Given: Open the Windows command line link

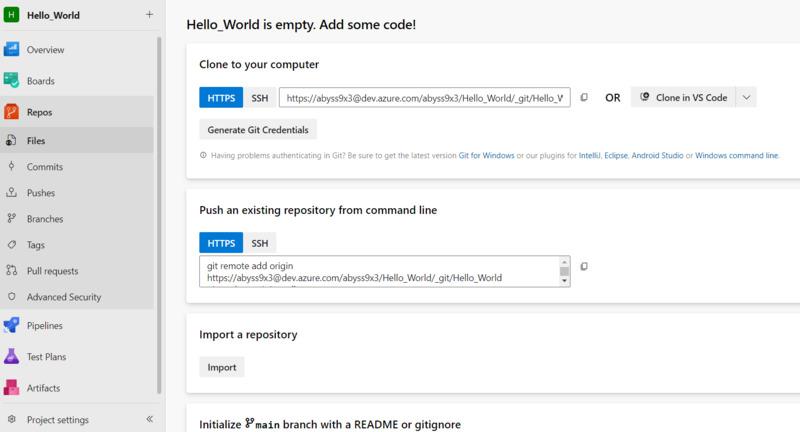Looking at the screenshot, I should click(737, 156).
